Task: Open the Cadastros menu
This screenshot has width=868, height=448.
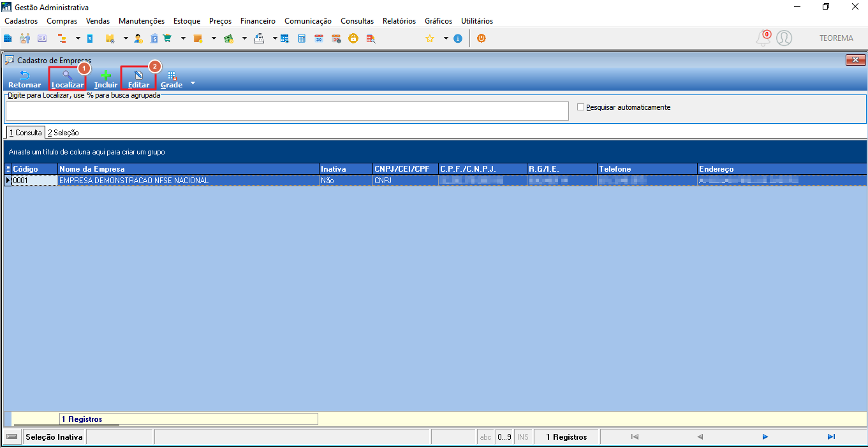Action: (21, 21)
